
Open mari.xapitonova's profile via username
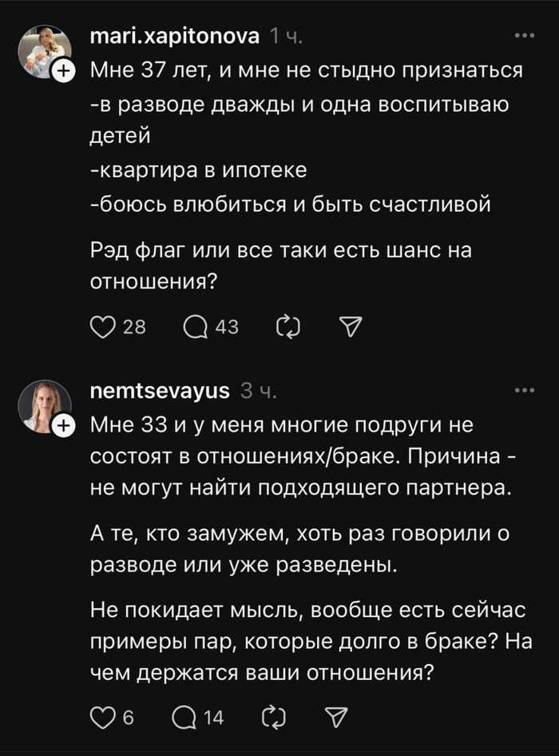[175, 37]
